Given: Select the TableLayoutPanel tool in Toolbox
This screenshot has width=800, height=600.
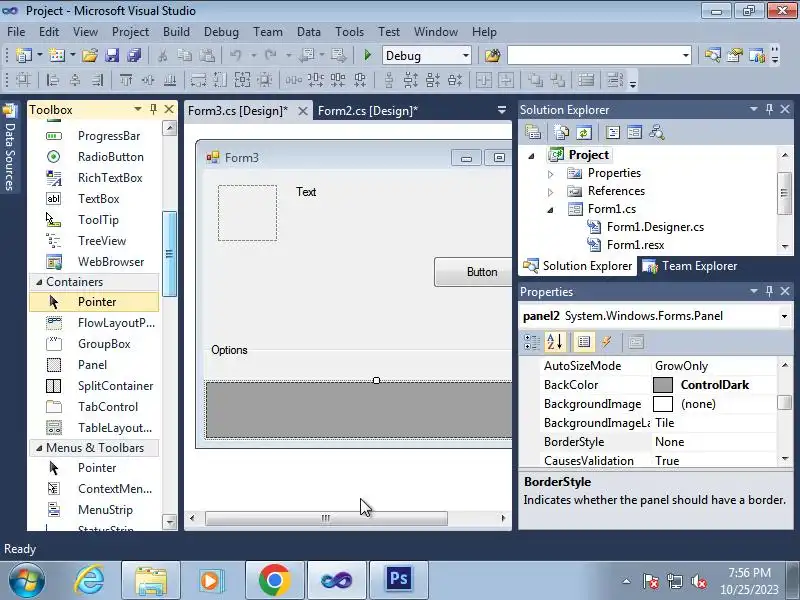Looking at the screenshot, I should pyautogui.click(x=93, y=428).
